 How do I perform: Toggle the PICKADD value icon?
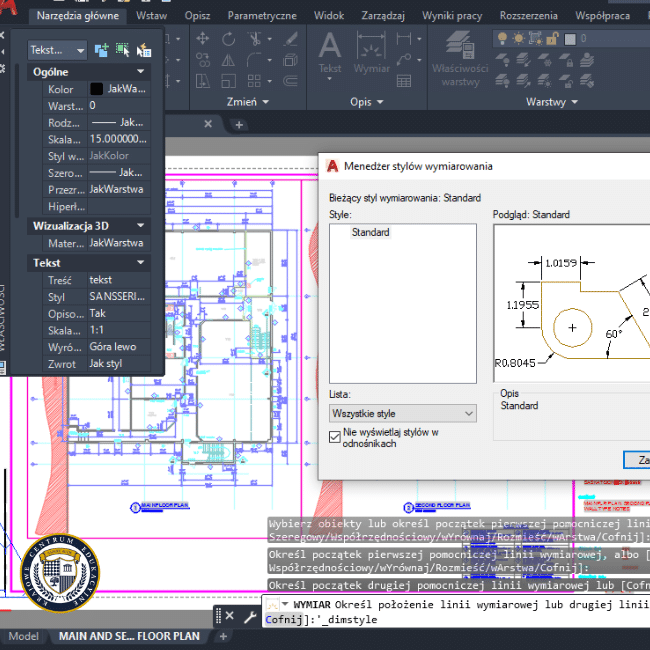point(102,50)
